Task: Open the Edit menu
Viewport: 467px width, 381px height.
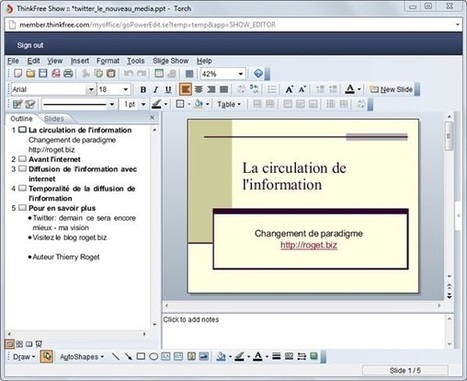Action: 33,61
